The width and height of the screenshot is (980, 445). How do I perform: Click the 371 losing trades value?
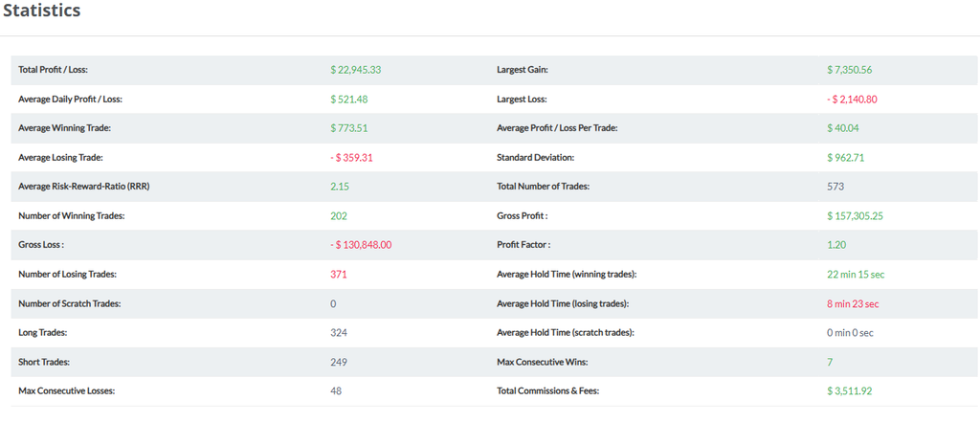tap(339, 275)
